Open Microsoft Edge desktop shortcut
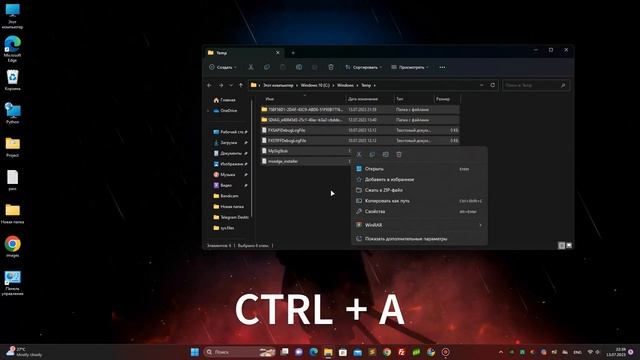Viewport: 640px width, 360px height. click(12, 49)
